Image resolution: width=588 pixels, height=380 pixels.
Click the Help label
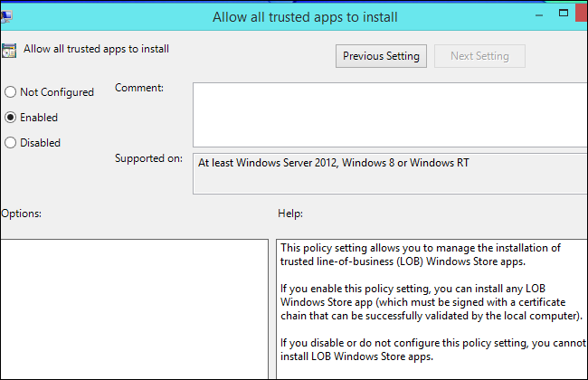click(x=290, y=214)
